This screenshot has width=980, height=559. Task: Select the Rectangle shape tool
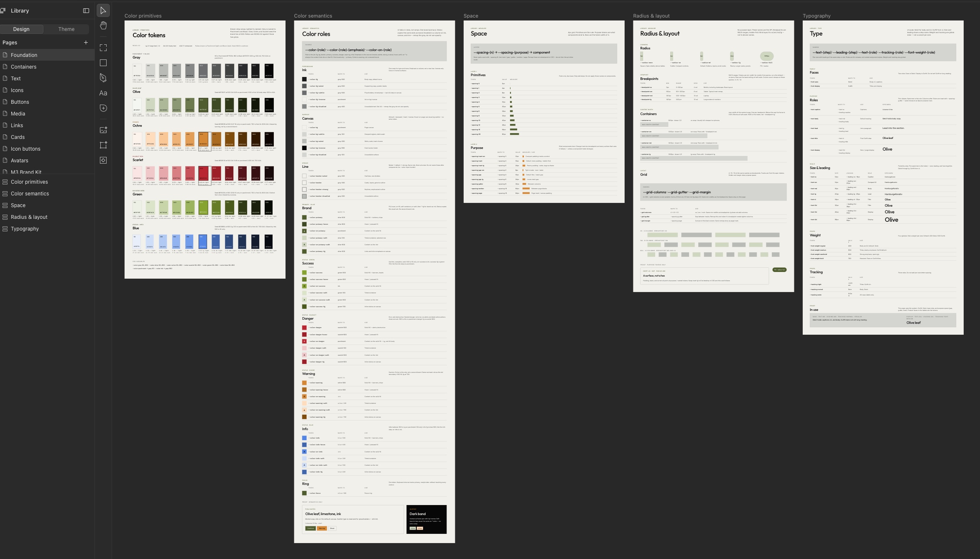[103, 63]
